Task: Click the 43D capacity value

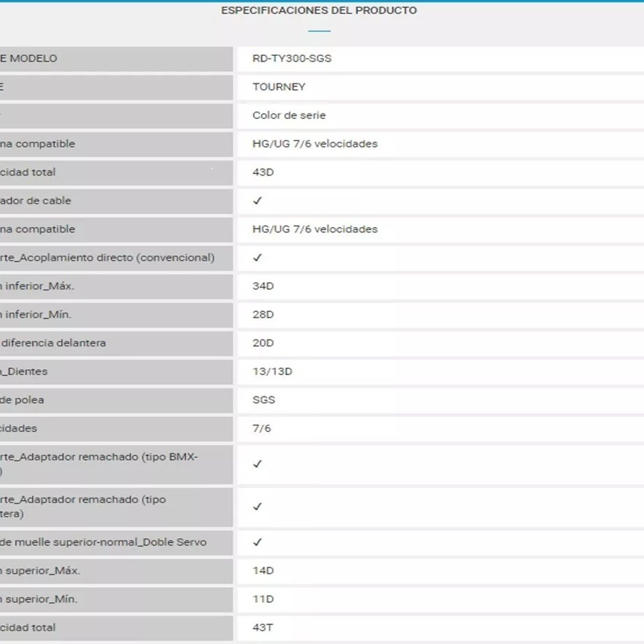Action: tap(263, 172)
